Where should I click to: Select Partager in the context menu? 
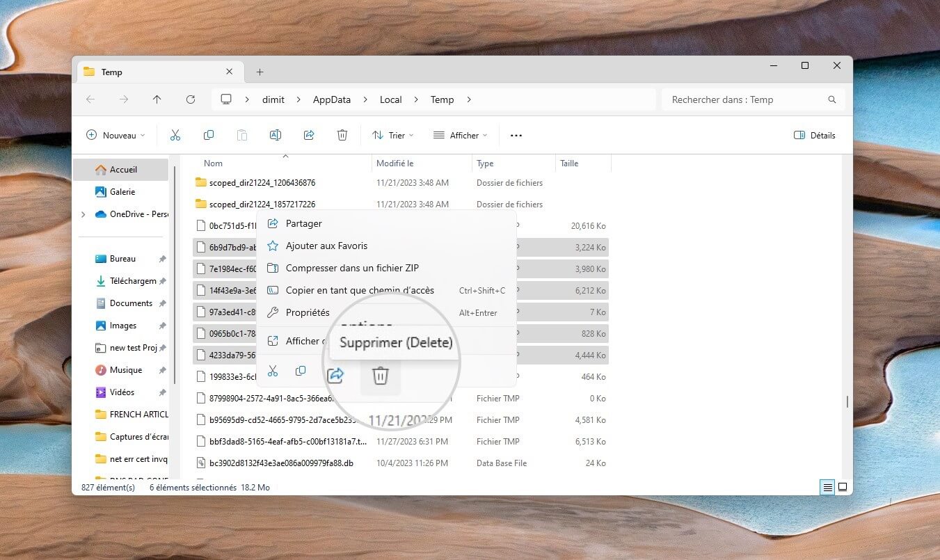click(386, 223)
